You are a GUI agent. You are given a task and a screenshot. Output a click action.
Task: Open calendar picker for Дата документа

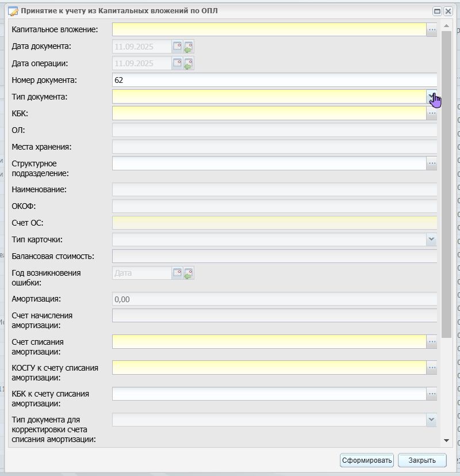point(177,47)
